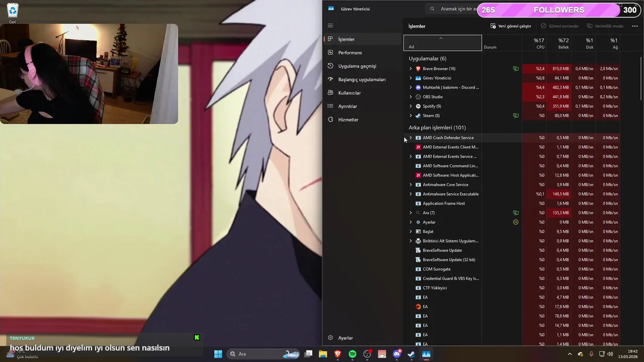Screen dimensions: 644x362
Task: Click the taskbar Ara search box
Action: pyautogui.click(x=264, y=354)
